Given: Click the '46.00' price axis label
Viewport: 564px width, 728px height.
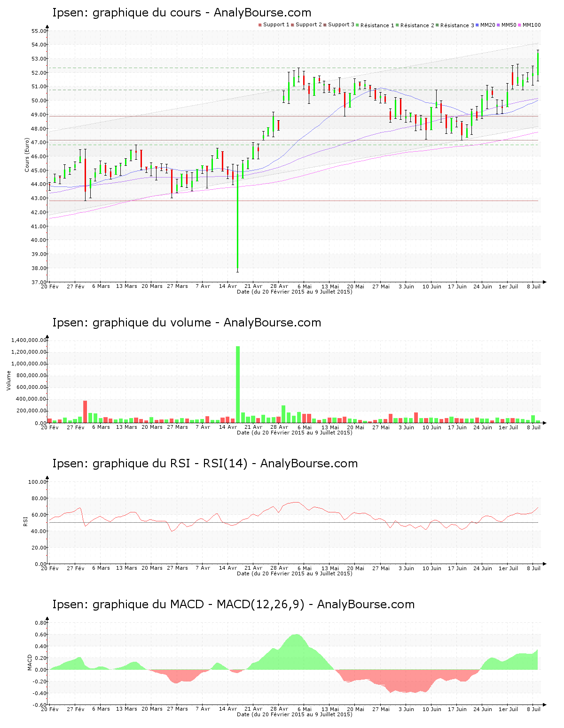Looking at the screenshot, I should (x=39, y=156).
